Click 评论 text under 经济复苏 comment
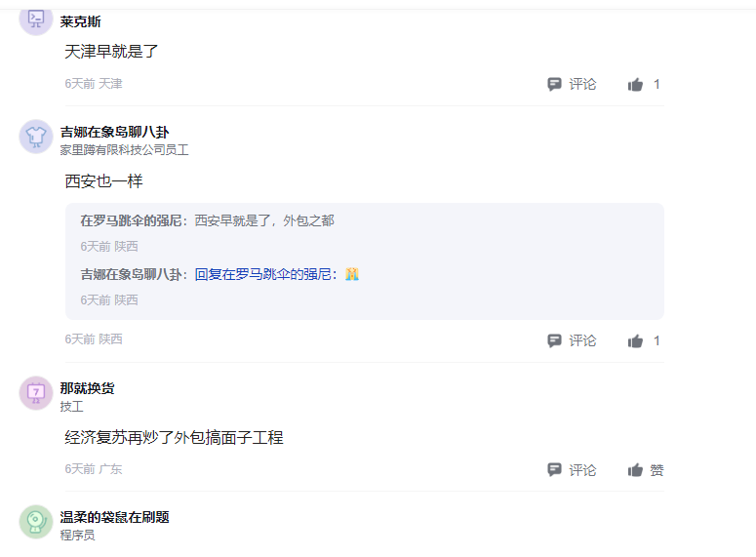This screenshot has width=756, height=557. coord(582,470)
